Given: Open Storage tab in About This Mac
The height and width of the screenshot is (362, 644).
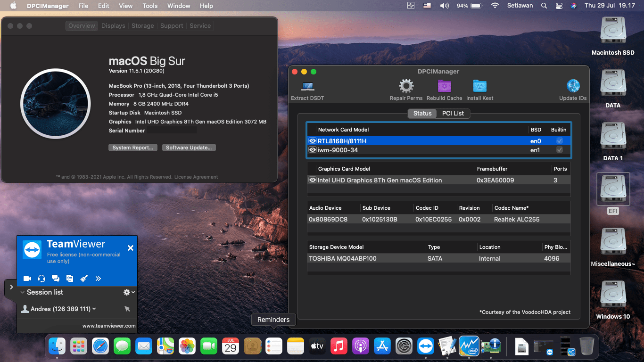Looking at the screenshot, I should 143,26.
